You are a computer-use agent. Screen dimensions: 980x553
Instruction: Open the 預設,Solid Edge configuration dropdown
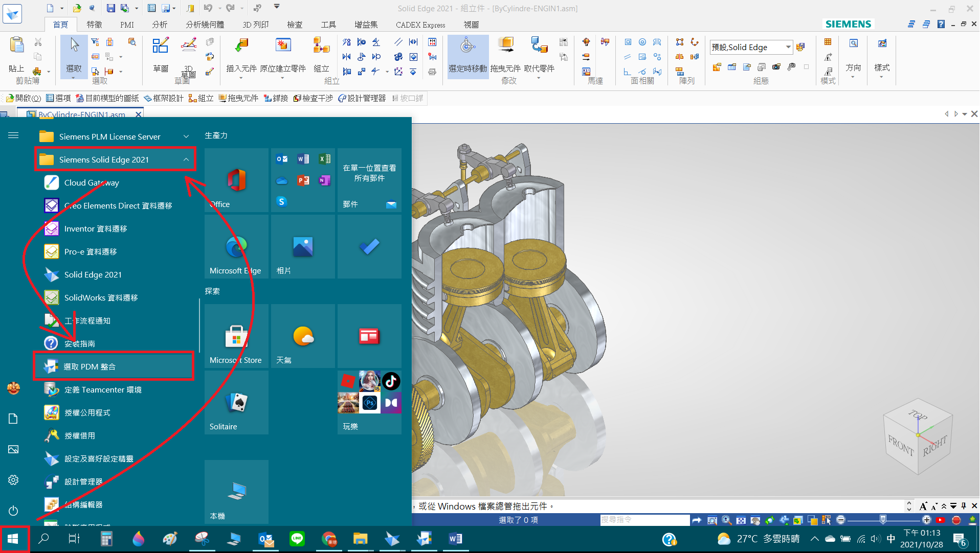click(x=788, y=47)
